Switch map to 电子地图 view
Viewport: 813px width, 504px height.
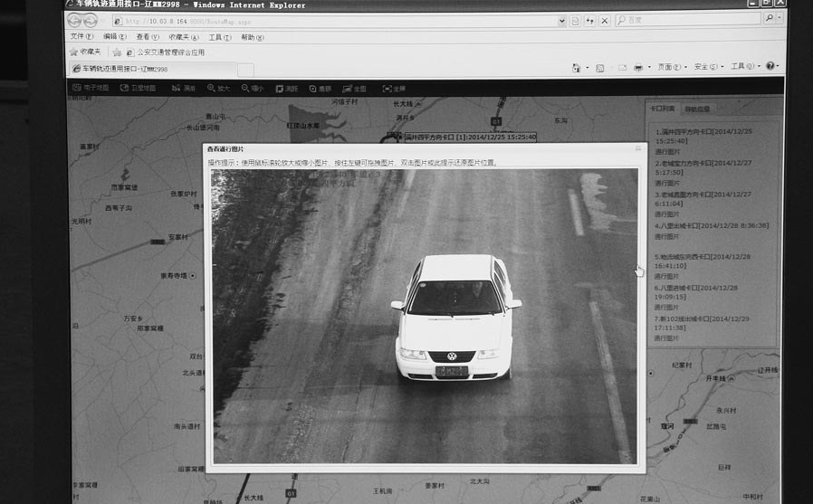click(x=91, y=88)
